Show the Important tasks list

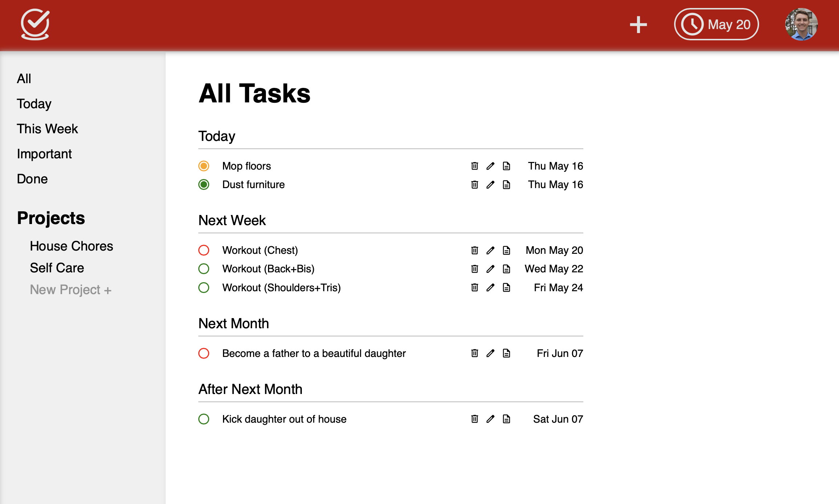(x=44, y=154)
